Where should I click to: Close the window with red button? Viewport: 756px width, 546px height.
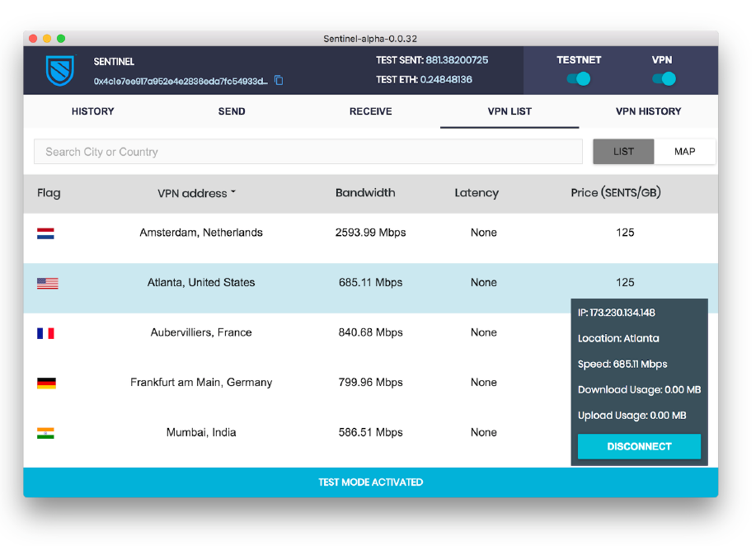click(x=33, y=39)
